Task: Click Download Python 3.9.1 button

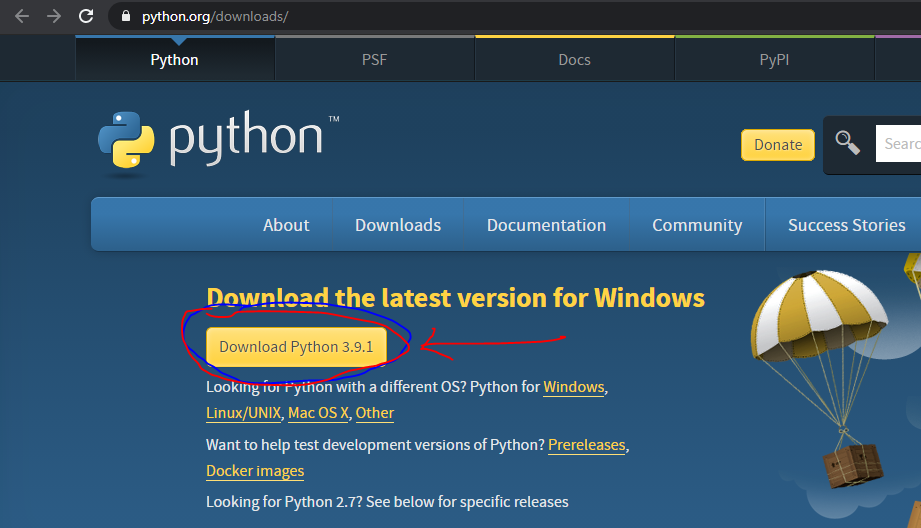Action: tap(297, 347)
